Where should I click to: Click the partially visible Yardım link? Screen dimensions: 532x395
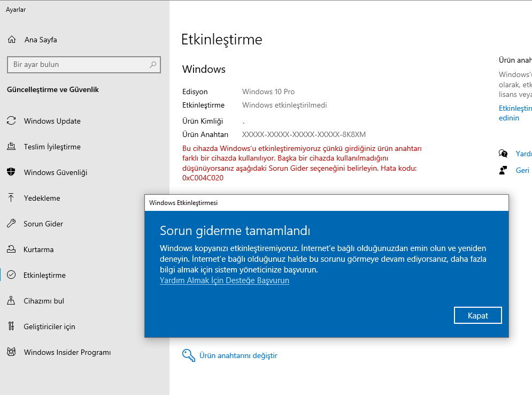tap(523, 154)
